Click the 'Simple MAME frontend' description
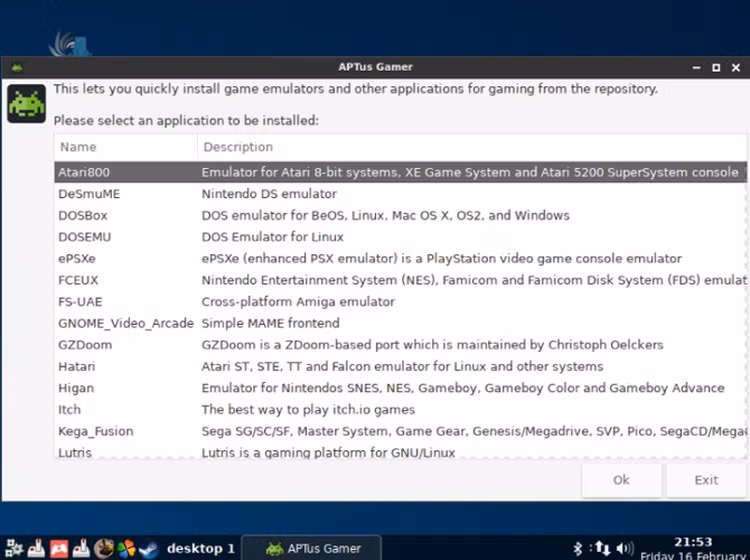 271,323
